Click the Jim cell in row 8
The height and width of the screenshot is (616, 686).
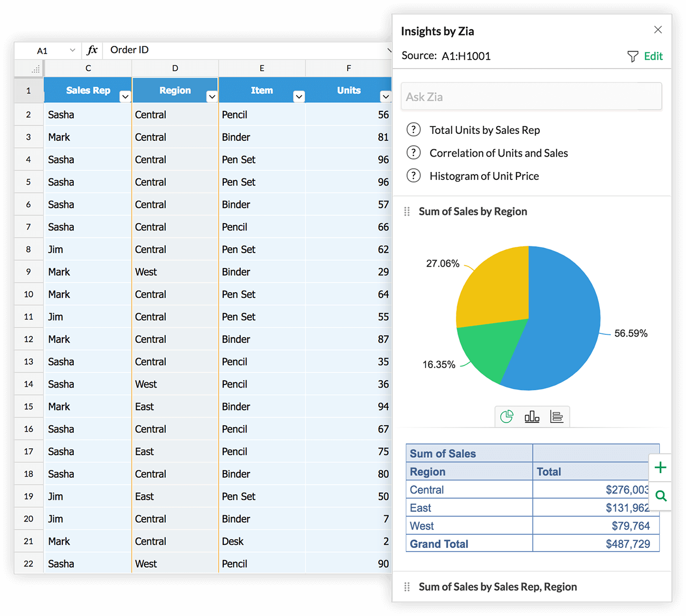pyautogui.click(x=88, y=249)
